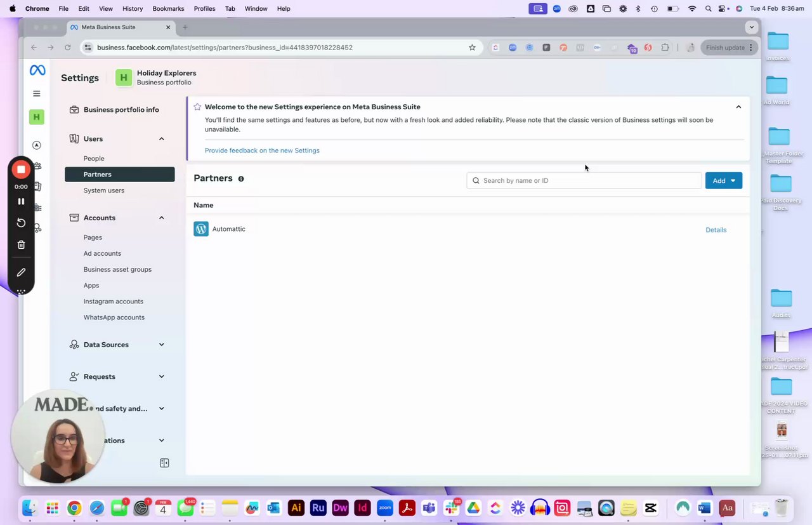Expand the Data Sources section
Image resolution: width=812 pixels, height=525 pixels.
(x=161, y=345)
